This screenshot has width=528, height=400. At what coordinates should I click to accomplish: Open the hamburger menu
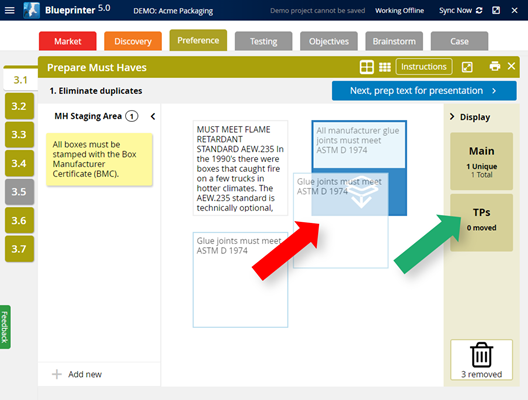click(x=9, y=10)
